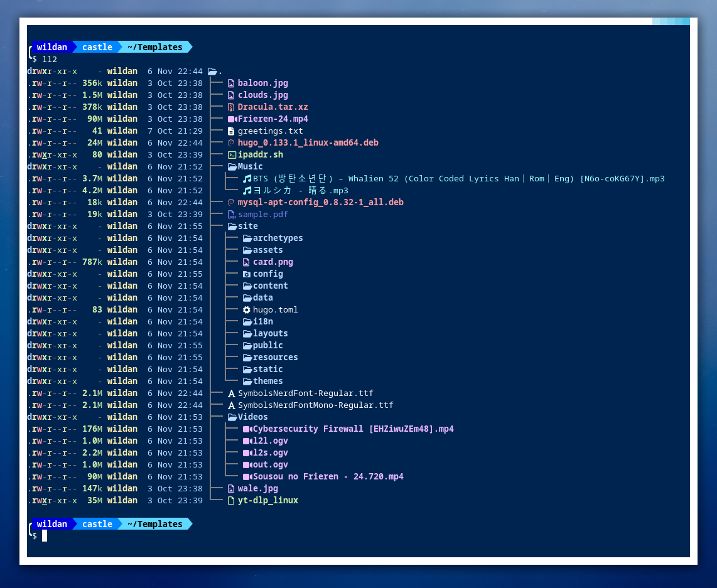Click the image icon beside baloon.jpg
717x588 pixels.
[x=232, y=82]
